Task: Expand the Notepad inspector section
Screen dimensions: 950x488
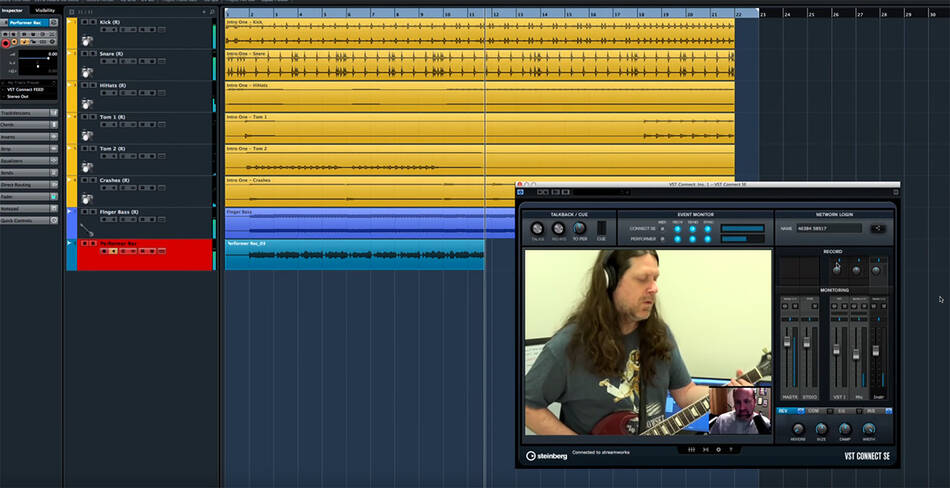Action: (x=28, y=209)
